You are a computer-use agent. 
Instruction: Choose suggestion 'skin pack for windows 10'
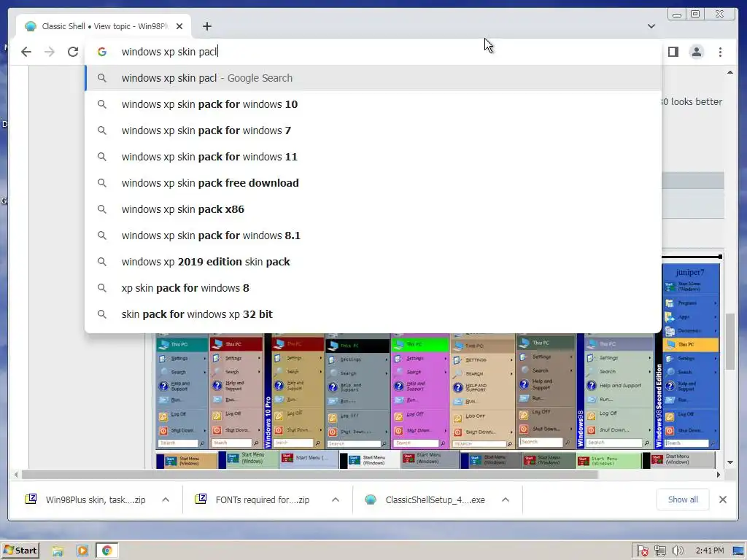(x=373, y=104)
